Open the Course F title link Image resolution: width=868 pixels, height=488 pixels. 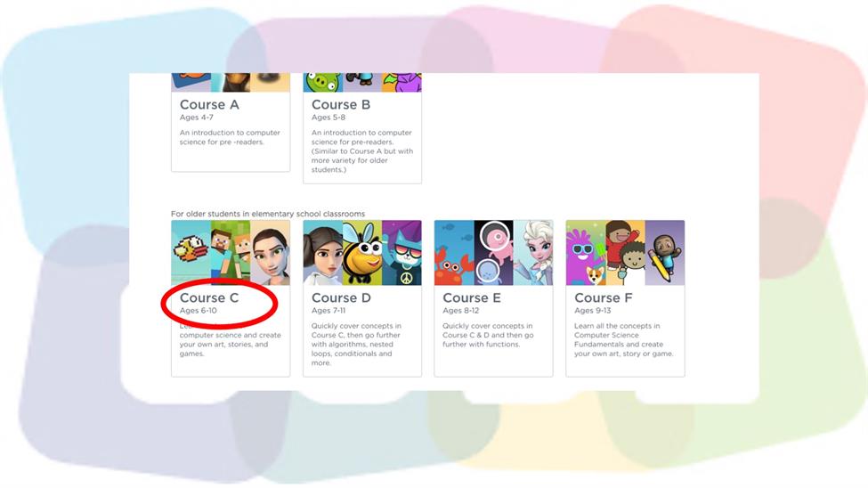point(604,298)
